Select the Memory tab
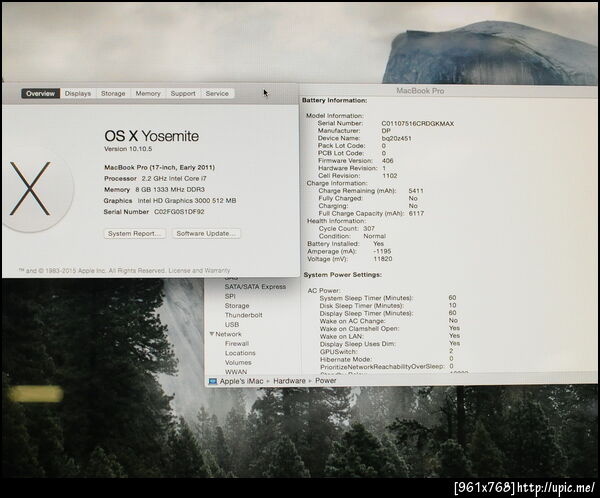600x498 pixels. [148, 93]
